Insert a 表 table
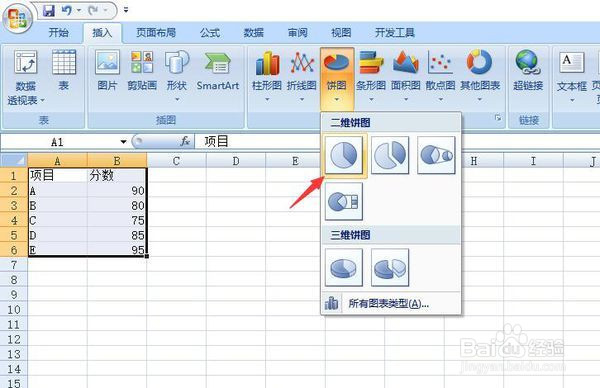 64,71
